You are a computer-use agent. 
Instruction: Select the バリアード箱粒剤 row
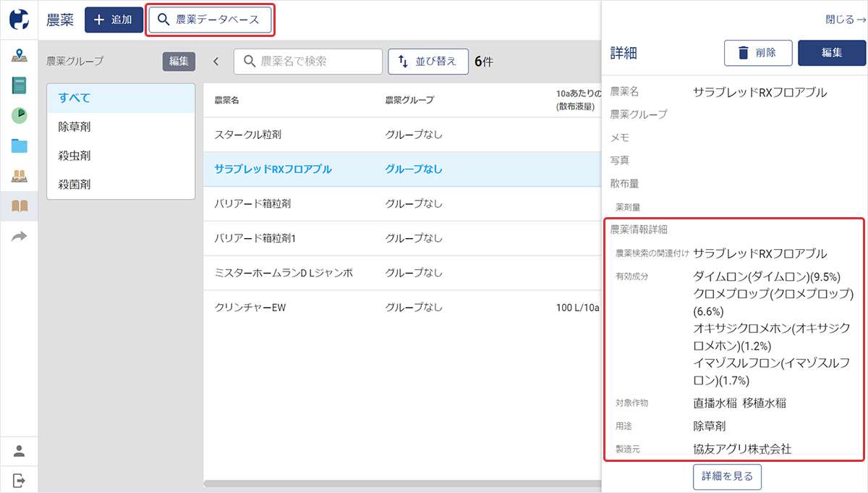(403, 204)
